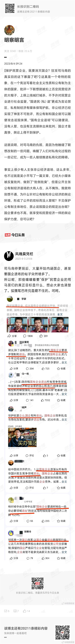
Task: Open the 风晚莫凭栏 username link
Action: [x=24, y=254]
